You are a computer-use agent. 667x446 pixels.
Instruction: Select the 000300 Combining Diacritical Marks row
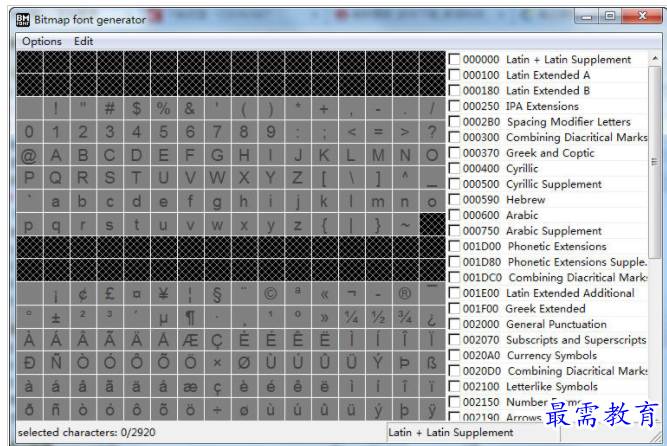(547, 137)
